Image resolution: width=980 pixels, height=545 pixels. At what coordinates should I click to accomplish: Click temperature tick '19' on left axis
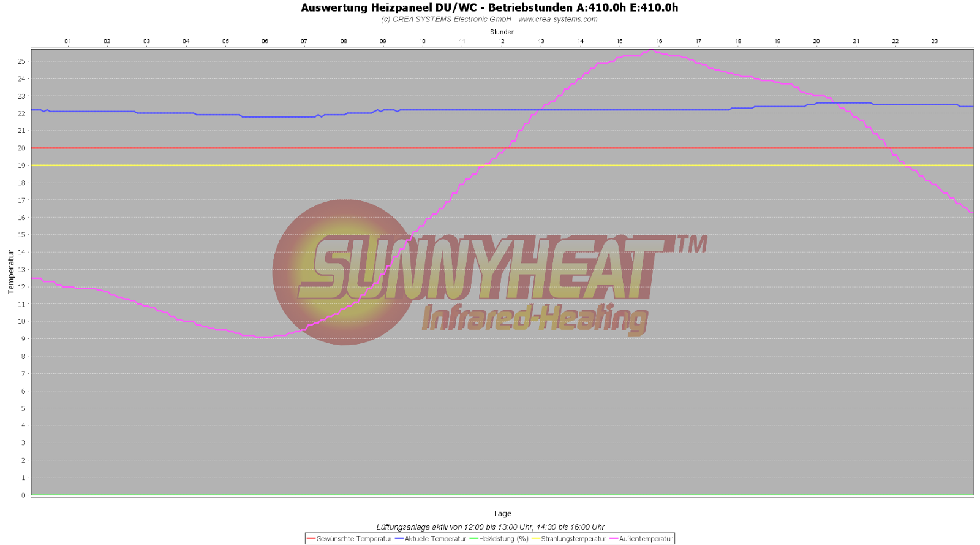click(x=21, y=166)
